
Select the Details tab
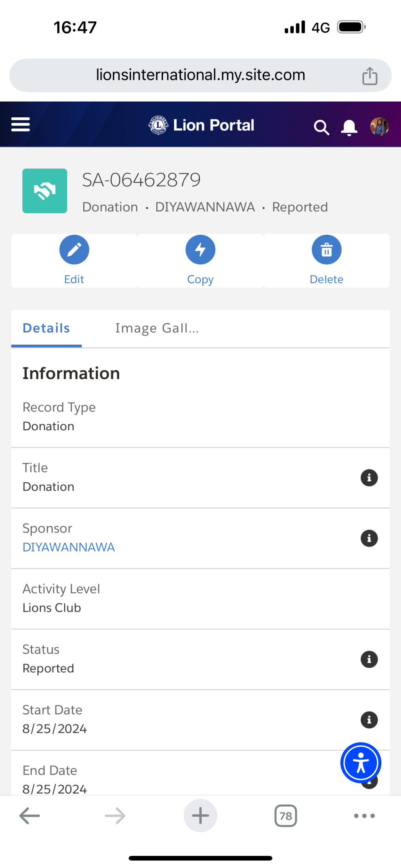click(46, 328)
